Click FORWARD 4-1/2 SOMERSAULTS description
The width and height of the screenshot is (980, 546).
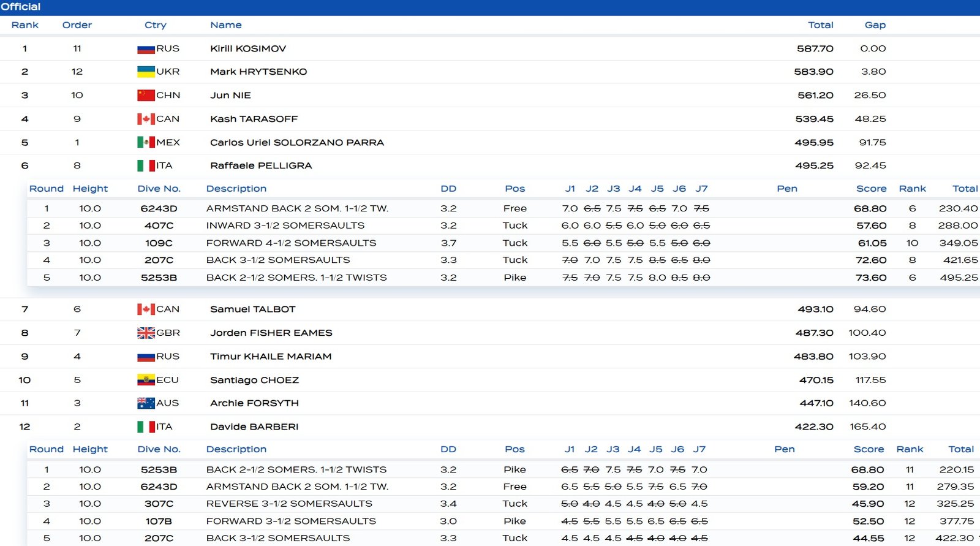[292, 243]
